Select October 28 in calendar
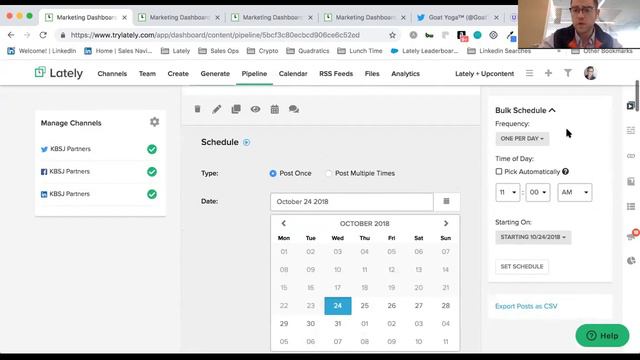The width and height of the screenshot is (640, 360). 445,306
